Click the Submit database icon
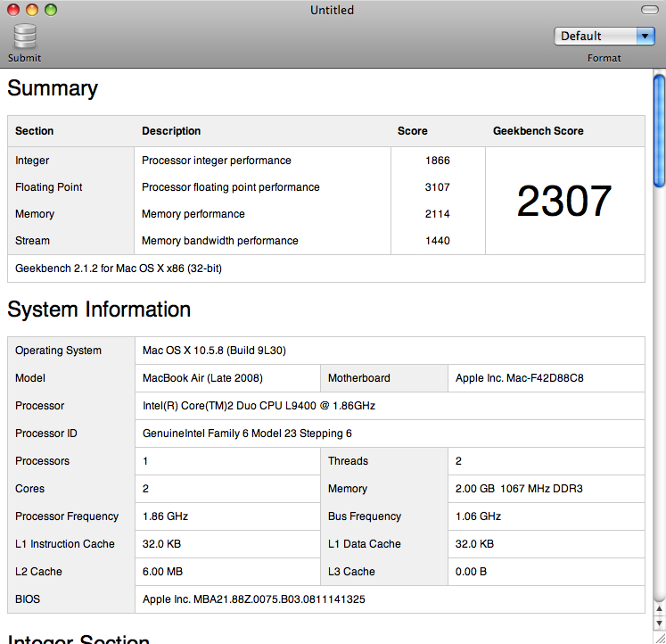 (25, 37)
